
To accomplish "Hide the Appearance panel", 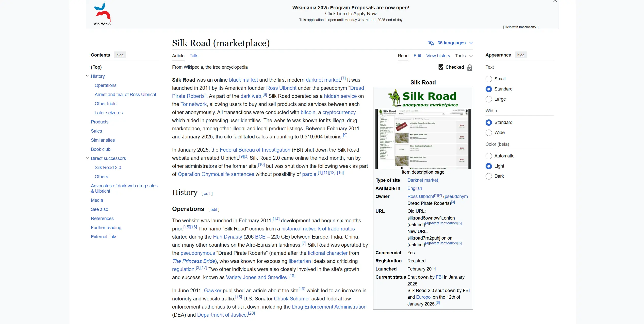I will (x=521, y=55).
